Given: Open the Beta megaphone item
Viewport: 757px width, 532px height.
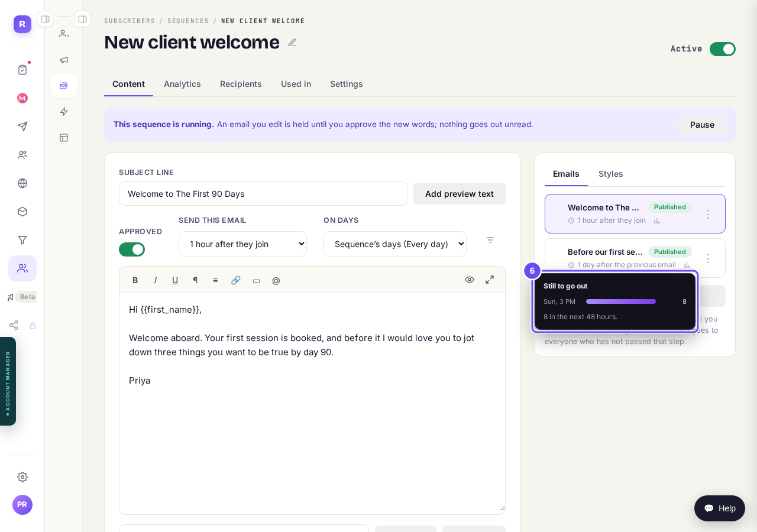Looking at the screenshot, I should pyautogui.click(x=21, y=297).
